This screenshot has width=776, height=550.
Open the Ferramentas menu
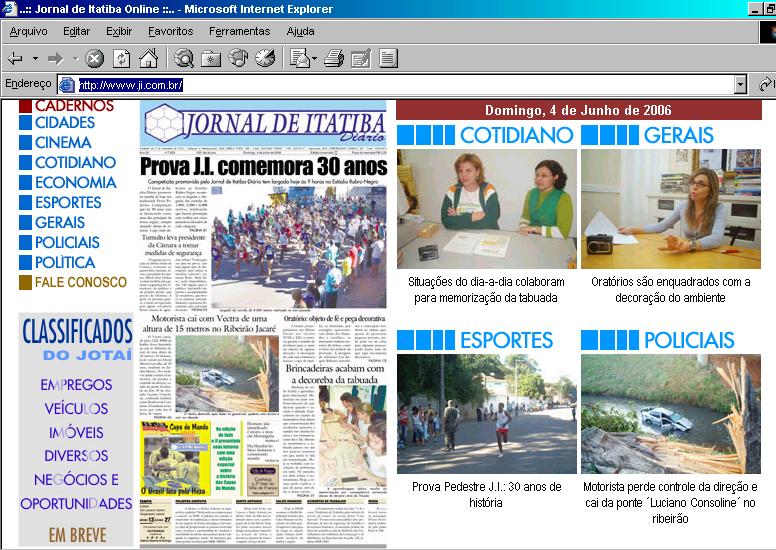[240, 32]
